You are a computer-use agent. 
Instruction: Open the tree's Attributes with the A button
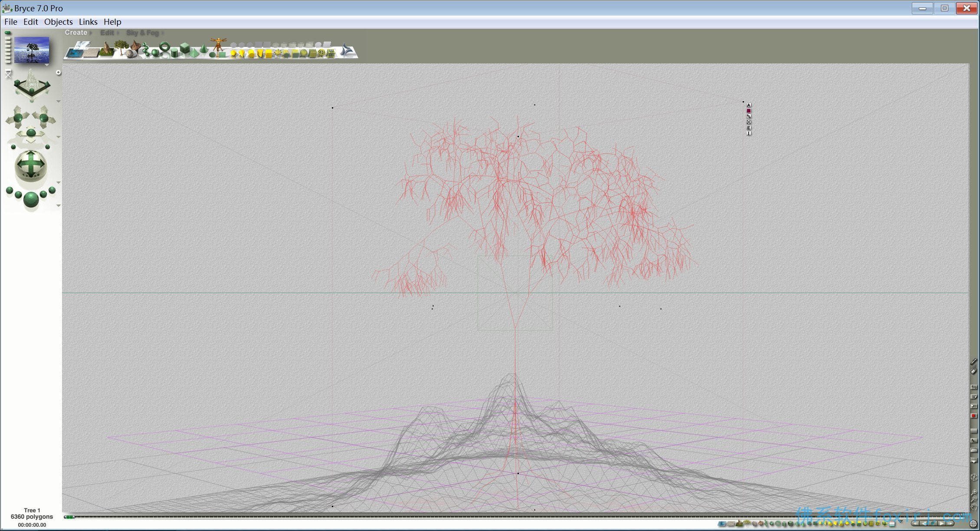click(x=749, y=105)
